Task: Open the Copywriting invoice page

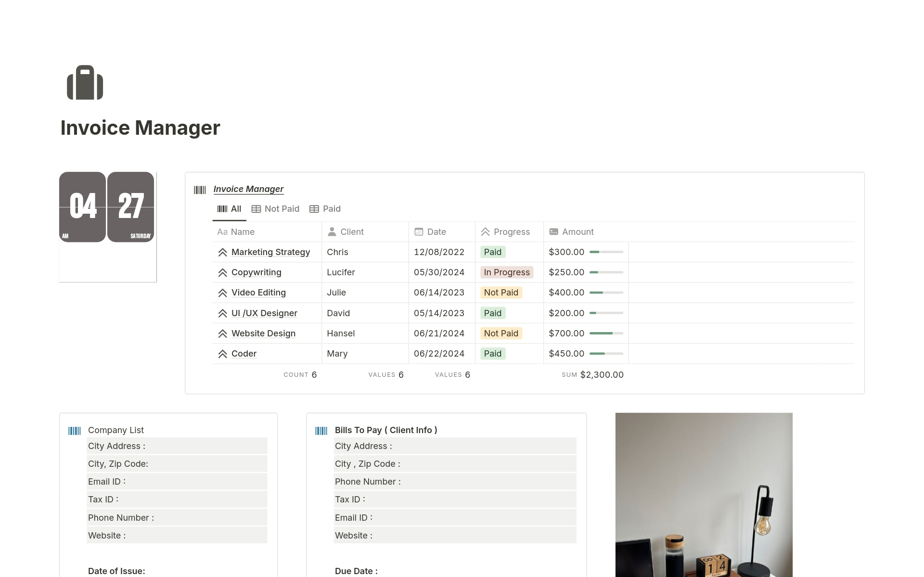Action: tap(256, 272)
